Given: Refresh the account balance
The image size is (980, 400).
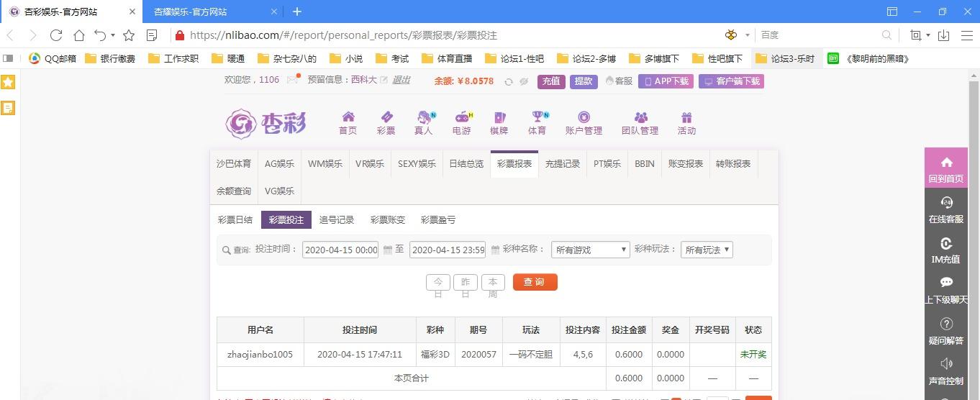Looking at the screenshot, I should (509, 81).
